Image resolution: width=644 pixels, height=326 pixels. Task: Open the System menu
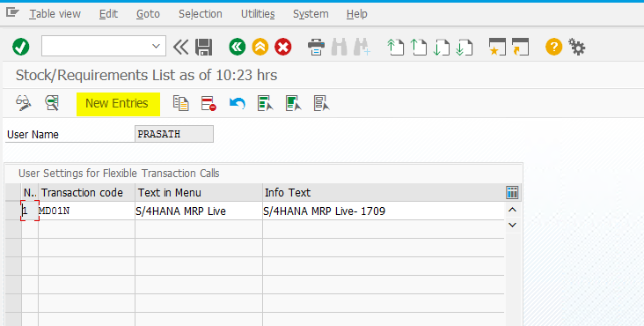click(311, 14)
